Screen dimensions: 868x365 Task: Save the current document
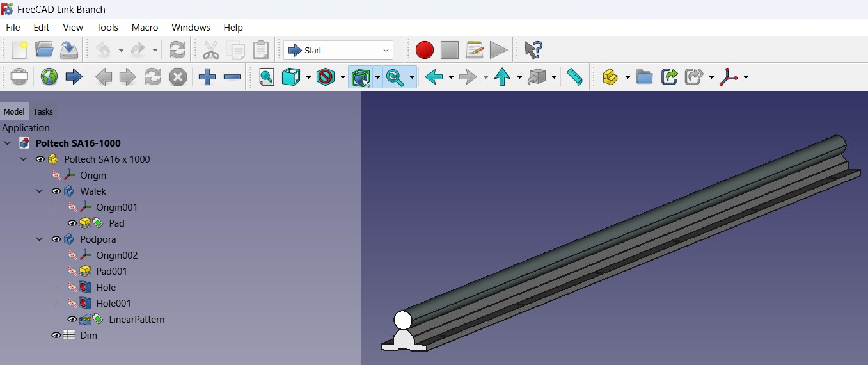[x=69, y=50]
